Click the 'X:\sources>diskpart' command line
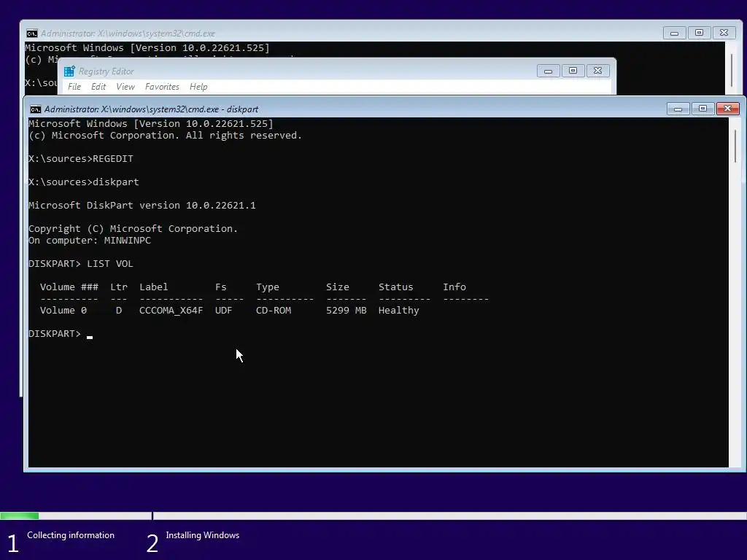This screenshot has height=560, width=747. [84, 182]
